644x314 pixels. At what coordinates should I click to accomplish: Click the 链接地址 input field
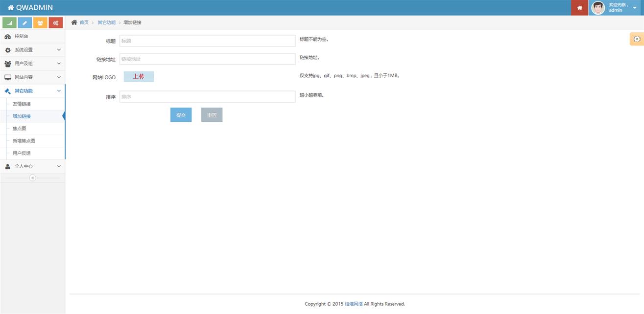[207, 59]
